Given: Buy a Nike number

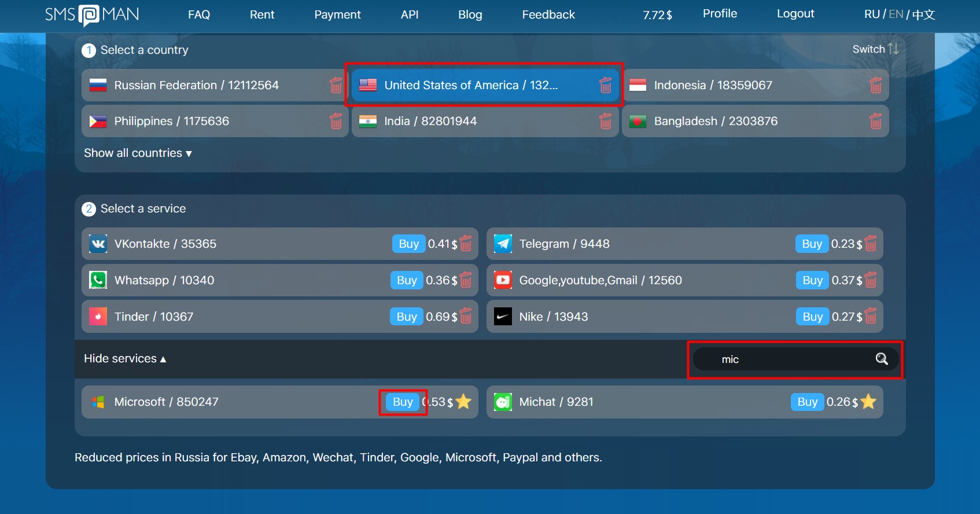Looking at the screenshot, I should pyautogui.click(x=812, y=316).
